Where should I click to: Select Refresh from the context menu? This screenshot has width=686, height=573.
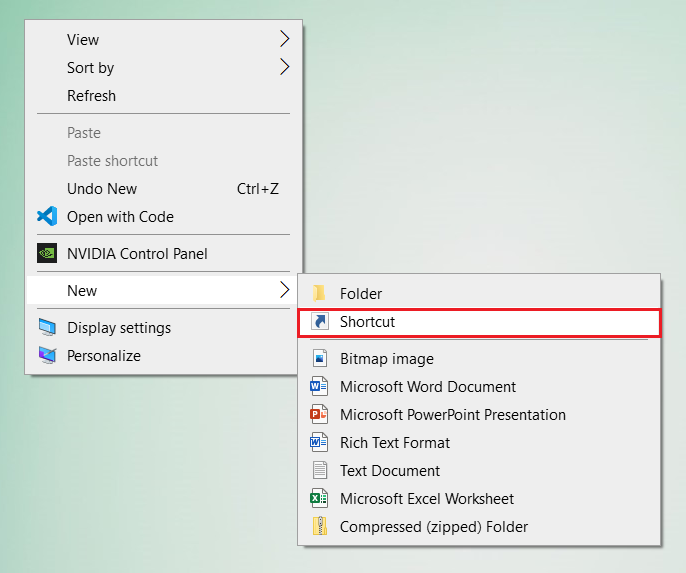point(91,96)
